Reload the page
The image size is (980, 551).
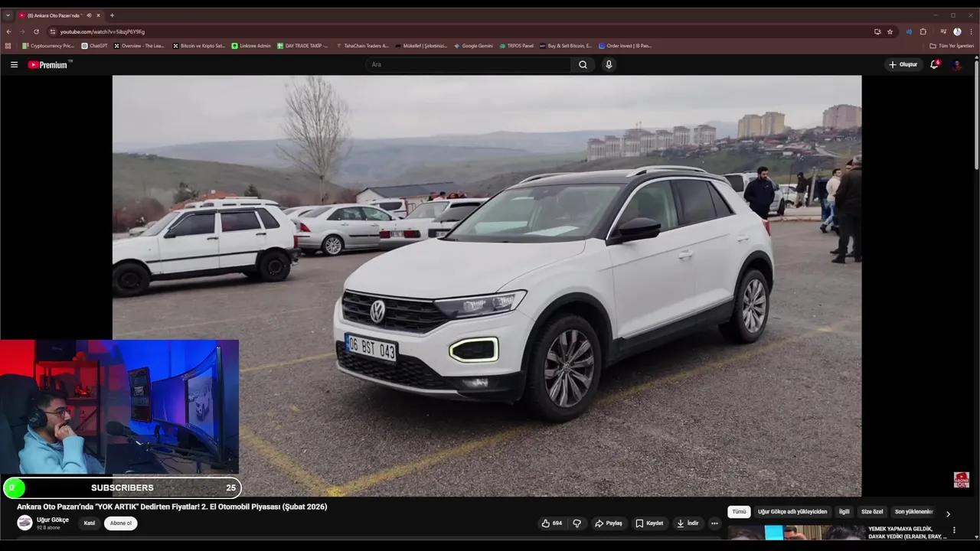pos(36,31)
